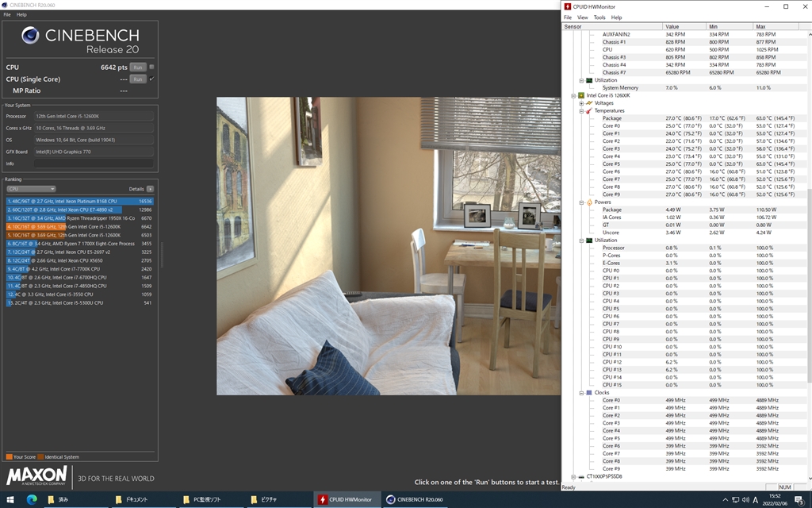Collapse the Utilization node containing System Memory
This screenshot has width=812, height=508.
(x=581, y=80)
